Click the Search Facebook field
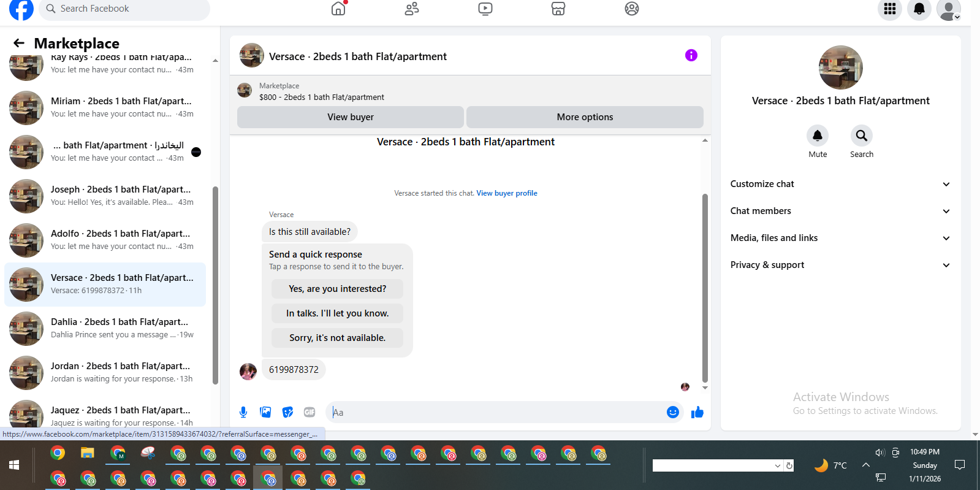 (124, 9)
